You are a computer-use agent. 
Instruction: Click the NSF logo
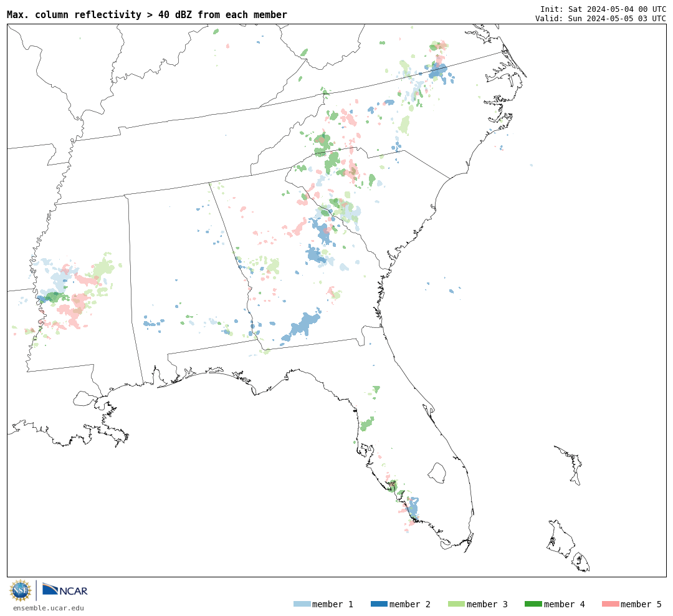tap(20, 590)
